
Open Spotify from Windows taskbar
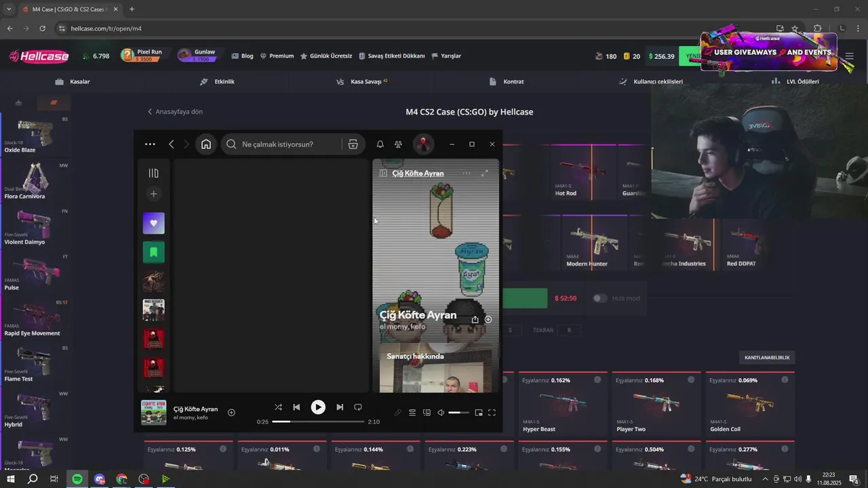77,479
